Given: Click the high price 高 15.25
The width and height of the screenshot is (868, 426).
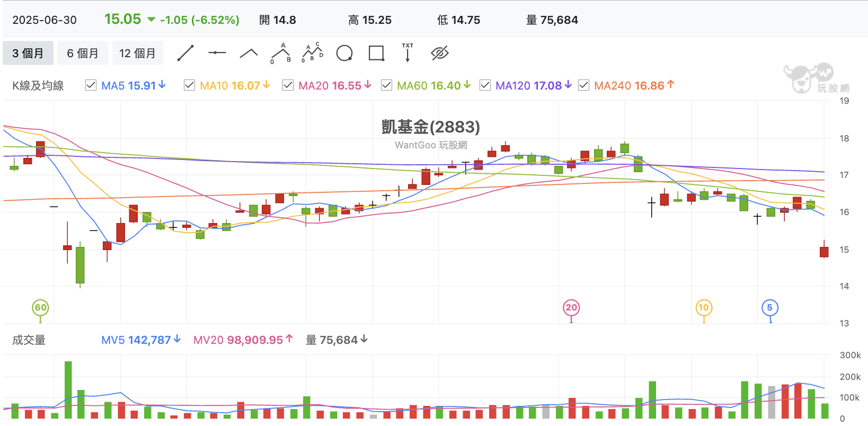Looking at the screenshot, I should 370,20.
